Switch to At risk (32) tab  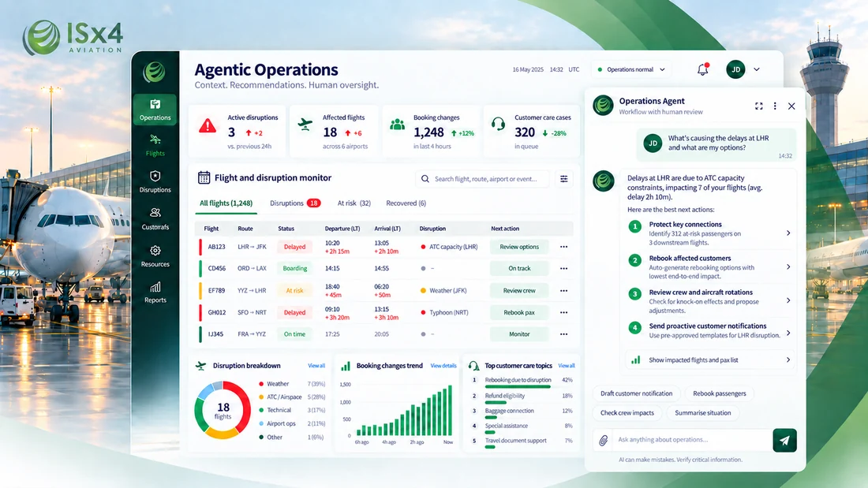354,203
